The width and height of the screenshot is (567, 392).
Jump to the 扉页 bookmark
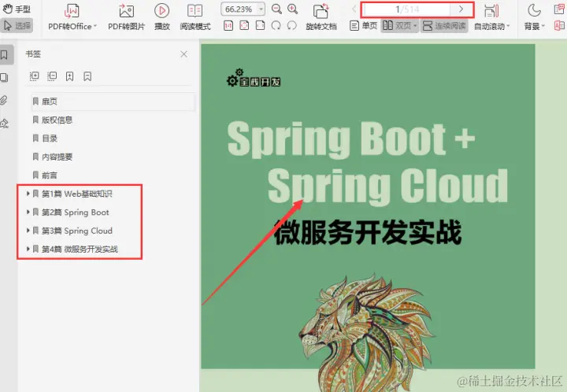point(113,102)
